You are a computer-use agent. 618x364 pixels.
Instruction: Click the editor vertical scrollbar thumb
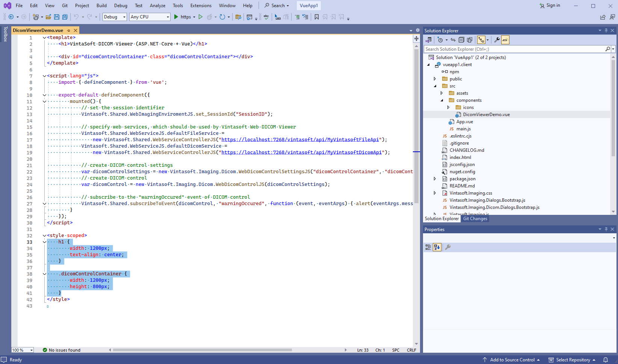pos(416,126)
